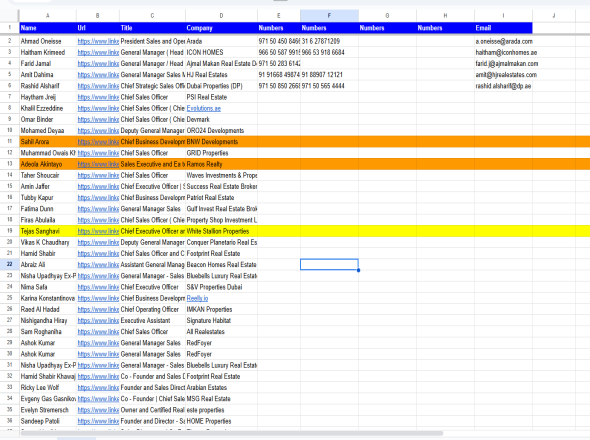The width and height of the screenshot is (590, 440).
Task: Select row 11 header
Action: (x=9, y=142)
